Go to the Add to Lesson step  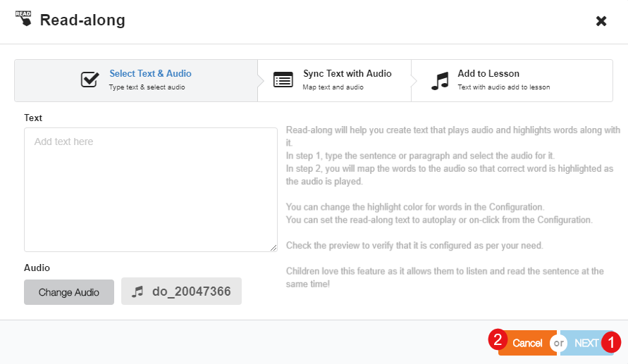tap(488, 74)
